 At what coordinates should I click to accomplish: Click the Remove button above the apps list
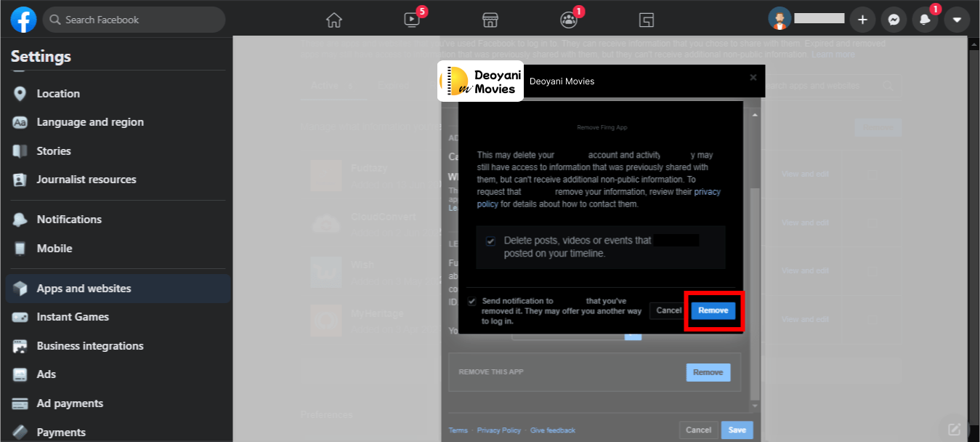878,128
